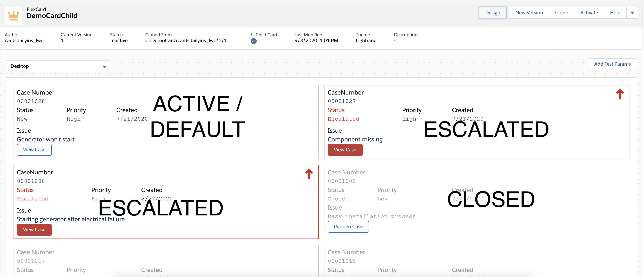Screen dimensions: 644x277
Task: Click author value cardsdailyins_lwc
Action: pos(24,41)
